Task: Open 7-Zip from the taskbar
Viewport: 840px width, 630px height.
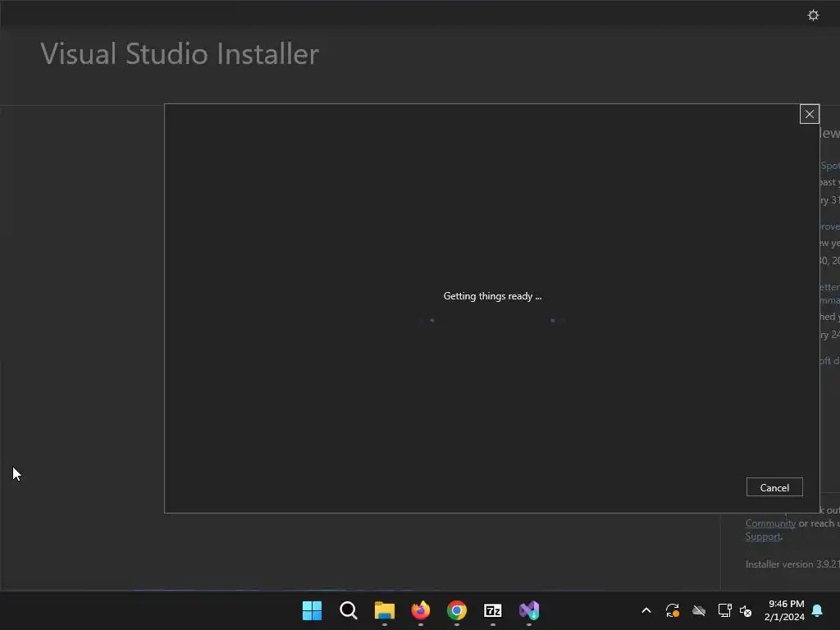Action: pos(492,610)
